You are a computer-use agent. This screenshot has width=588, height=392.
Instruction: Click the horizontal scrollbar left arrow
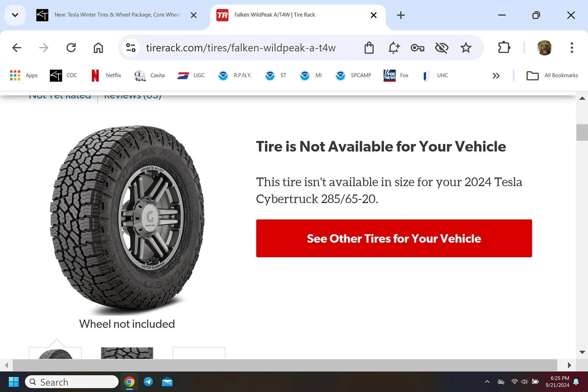point(6,365)
